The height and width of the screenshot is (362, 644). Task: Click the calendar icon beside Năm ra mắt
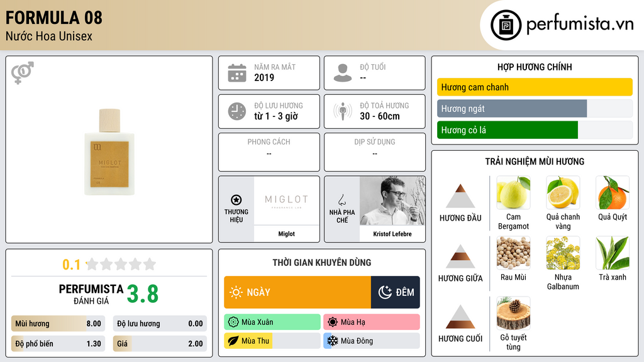point(237,73)
